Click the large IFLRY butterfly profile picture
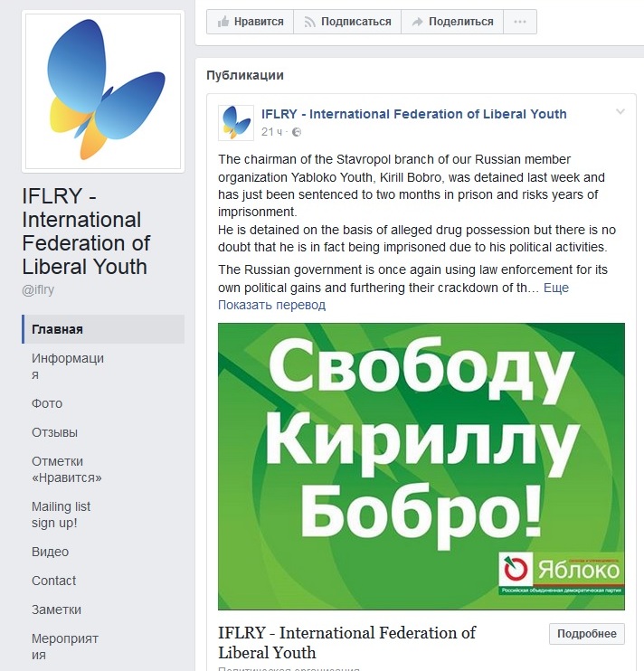 click(x=103, y=91)
